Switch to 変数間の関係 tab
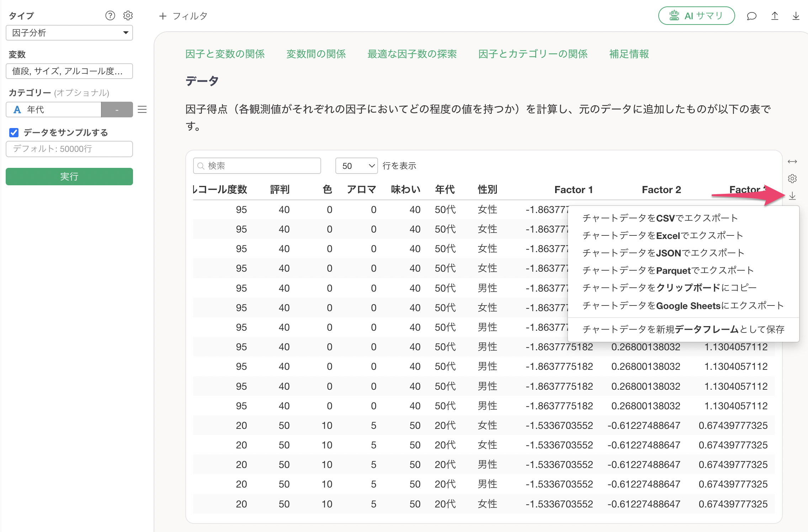This screenshot has height=532, width=808. pyautogui.click(x=316, y=54)
